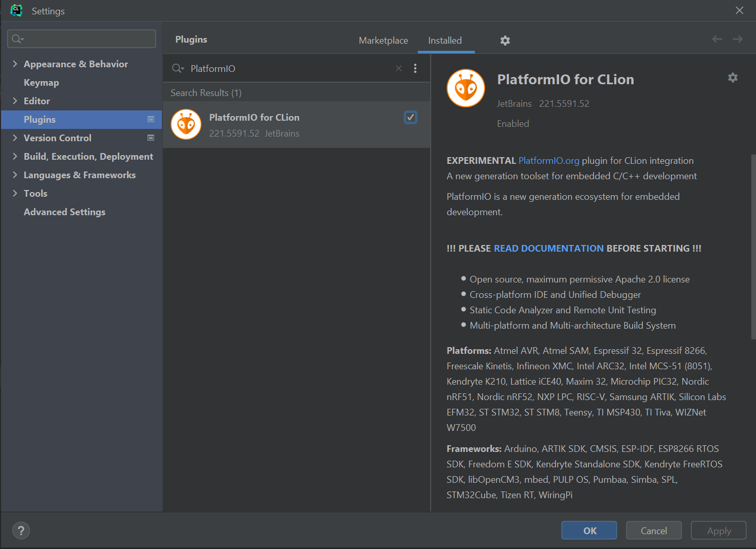Select PlatformIO for CLion result row

point(297,125)
